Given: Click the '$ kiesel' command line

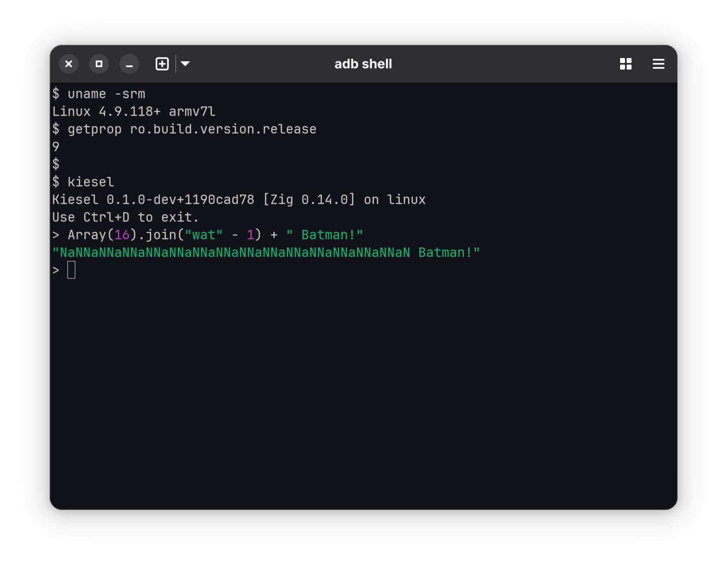Looking at the screenshot, I should [83, 182].
